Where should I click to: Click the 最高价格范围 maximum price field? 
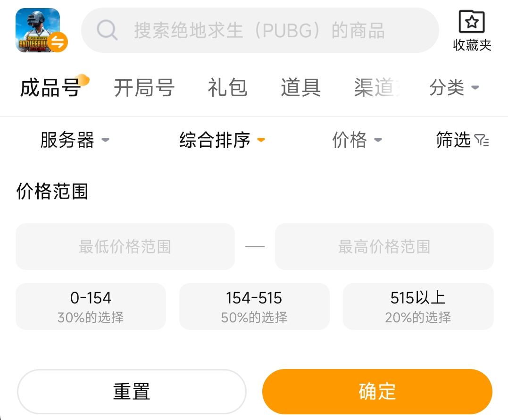(384, 247)
